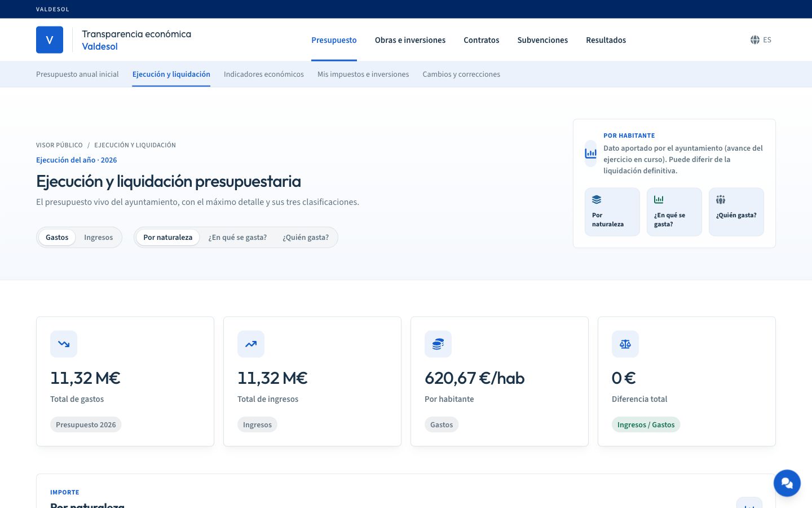
Task: Open the chat bubble widget
Action: [x=787, y=483]
